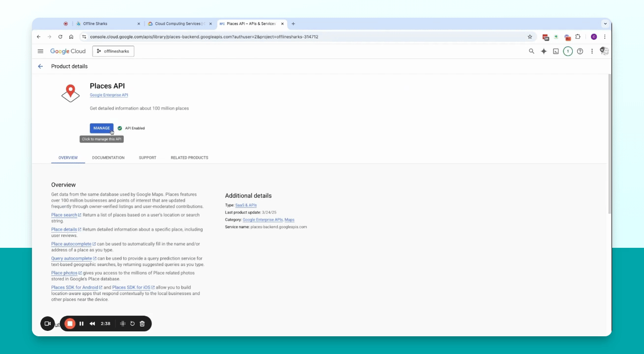Screen dimensions: 644x354
Task: Expand the tab search dropdown arrow
Action: pos(605,24)
